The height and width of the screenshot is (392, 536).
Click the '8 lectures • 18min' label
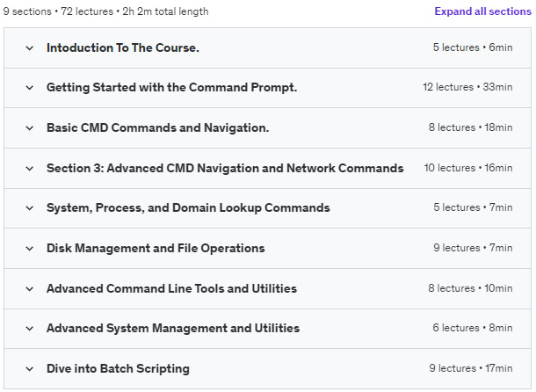471,127
